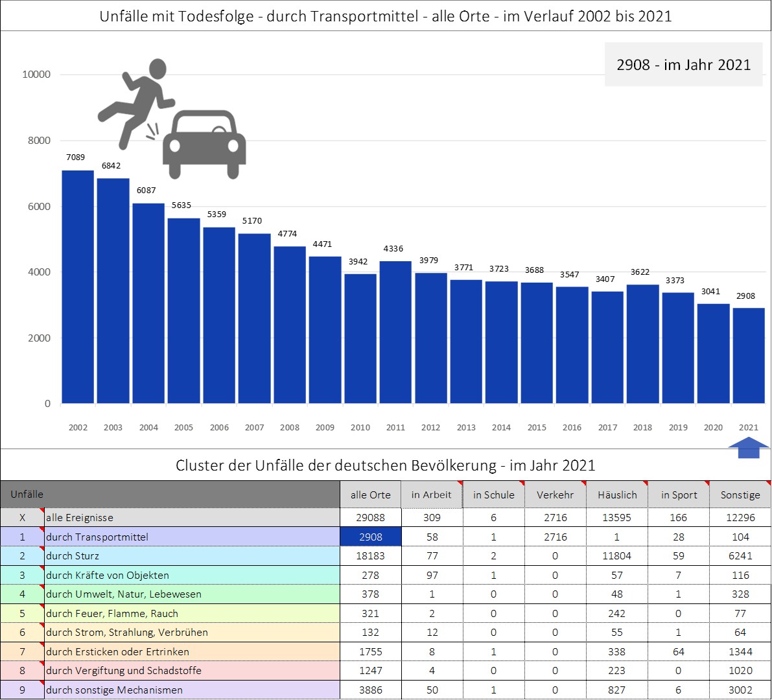Viewport: 772px width, 700px height.
Task: Select the 'in Sport' column header
Action: (x=679, y=495)
